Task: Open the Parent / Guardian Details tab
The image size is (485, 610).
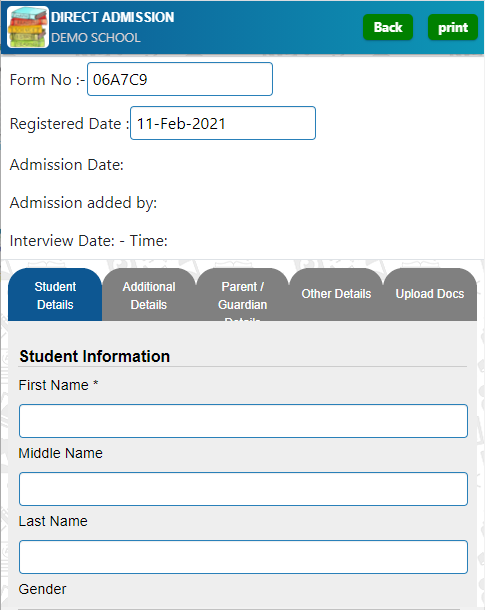Action: click(x=242, y=294)
